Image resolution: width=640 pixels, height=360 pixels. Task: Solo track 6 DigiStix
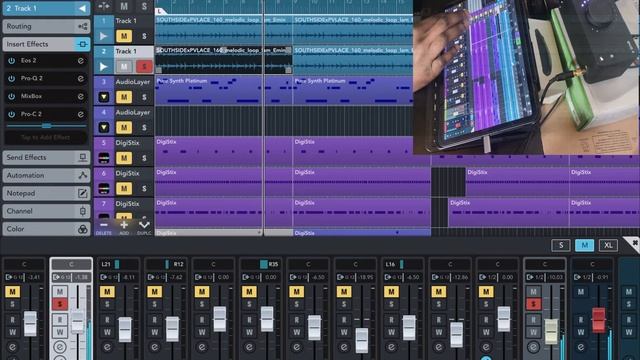click(x=144, y=189)
